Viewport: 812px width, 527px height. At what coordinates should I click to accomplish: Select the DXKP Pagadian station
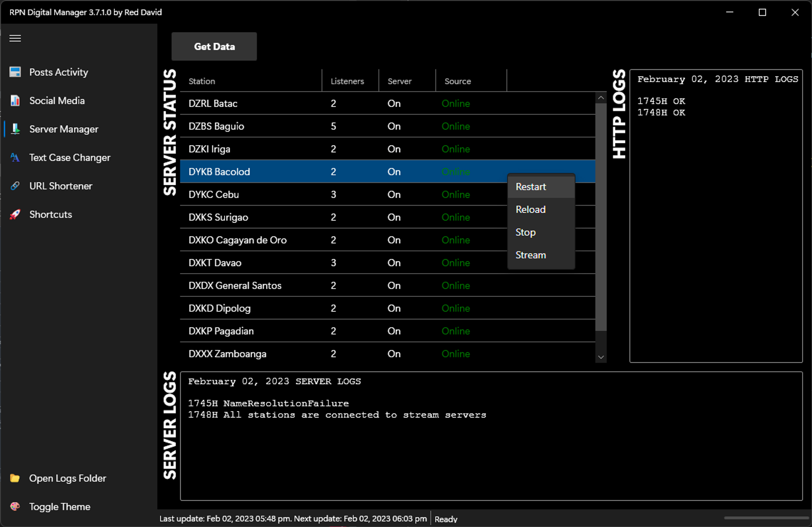click(388, 331)
